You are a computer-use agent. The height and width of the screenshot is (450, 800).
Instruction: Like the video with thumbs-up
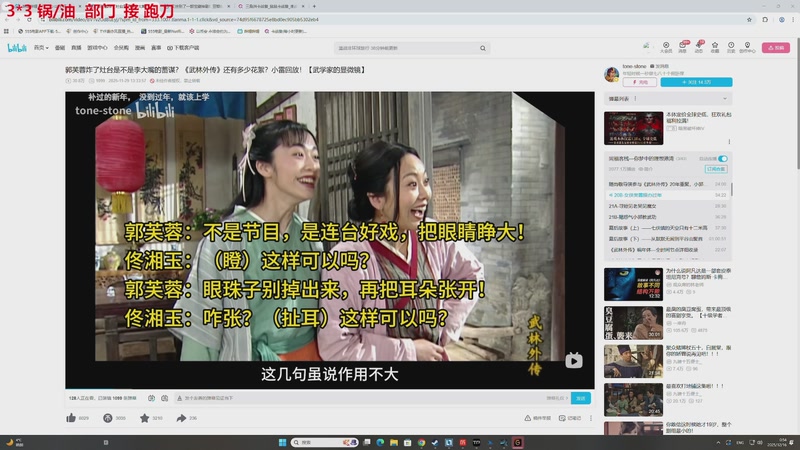click(71, 418)
